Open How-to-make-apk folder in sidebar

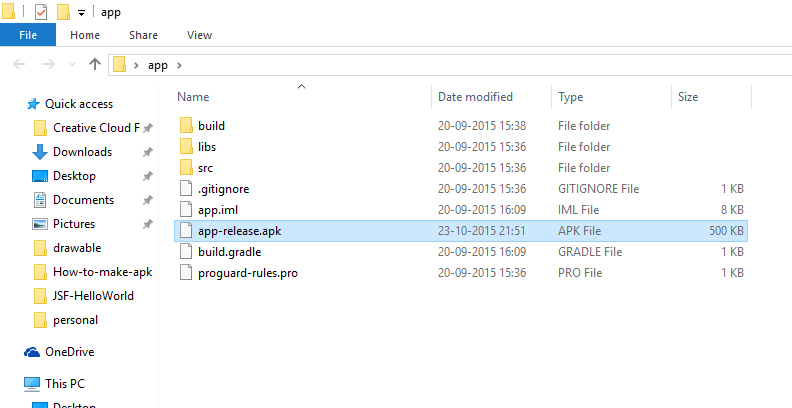click(x=103, y=272)
